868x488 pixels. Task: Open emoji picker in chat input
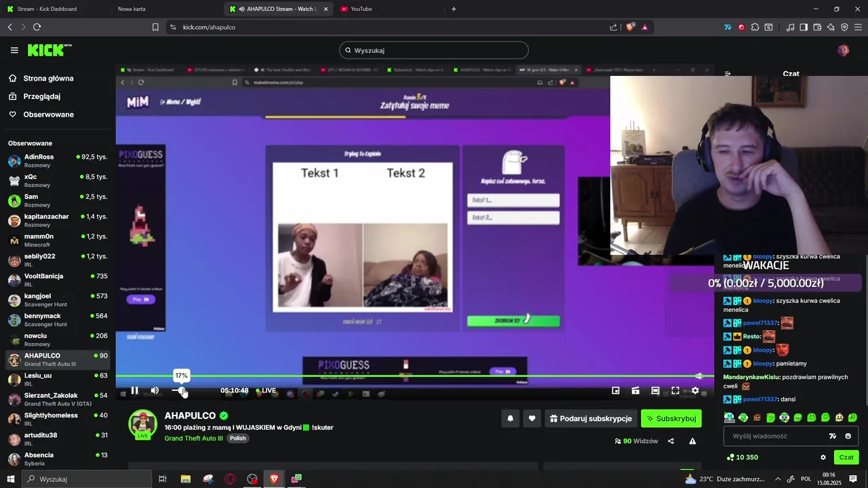(x=848, y=436)
